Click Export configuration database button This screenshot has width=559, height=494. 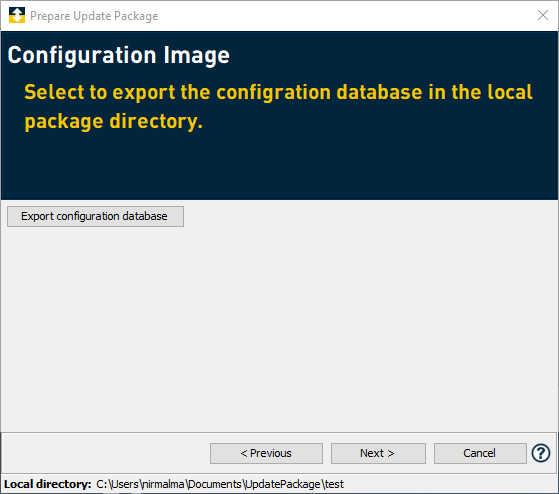[95, 216]
